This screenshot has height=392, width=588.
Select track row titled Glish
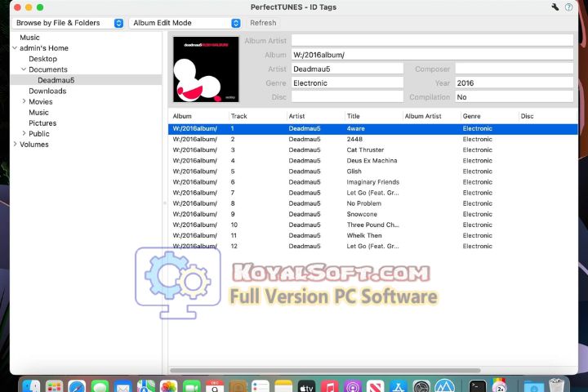click(x=372, y=171)
